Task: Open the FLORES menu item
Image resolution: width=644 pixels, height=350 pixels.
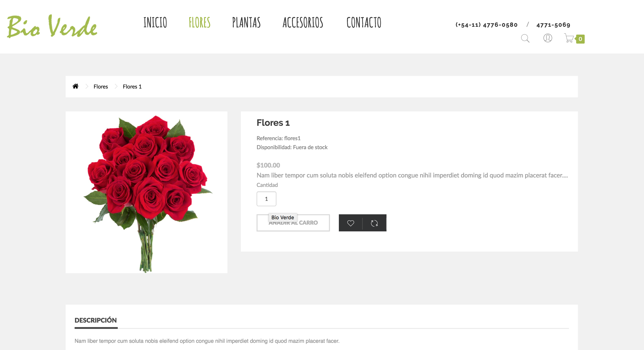Action: (200, 22)
